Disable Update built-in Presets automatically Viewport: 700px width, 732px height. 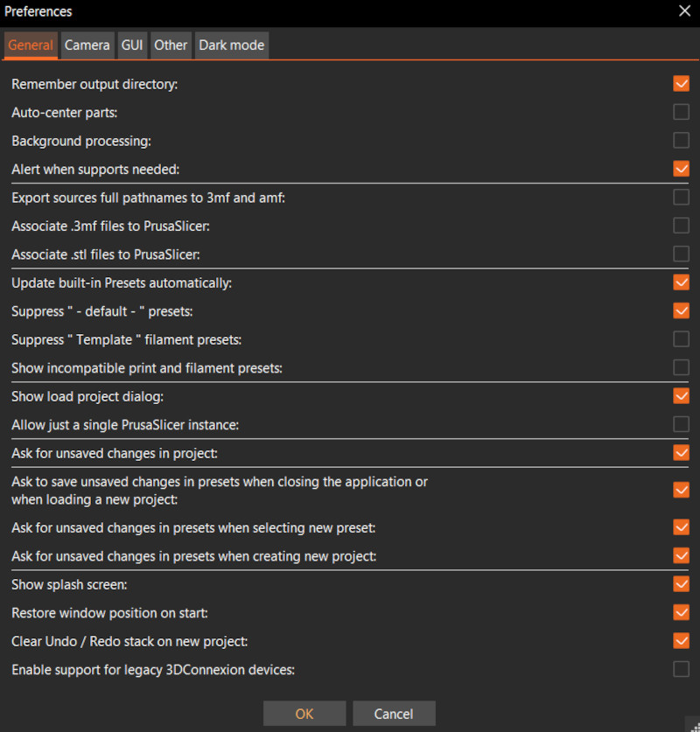[681, 282]
